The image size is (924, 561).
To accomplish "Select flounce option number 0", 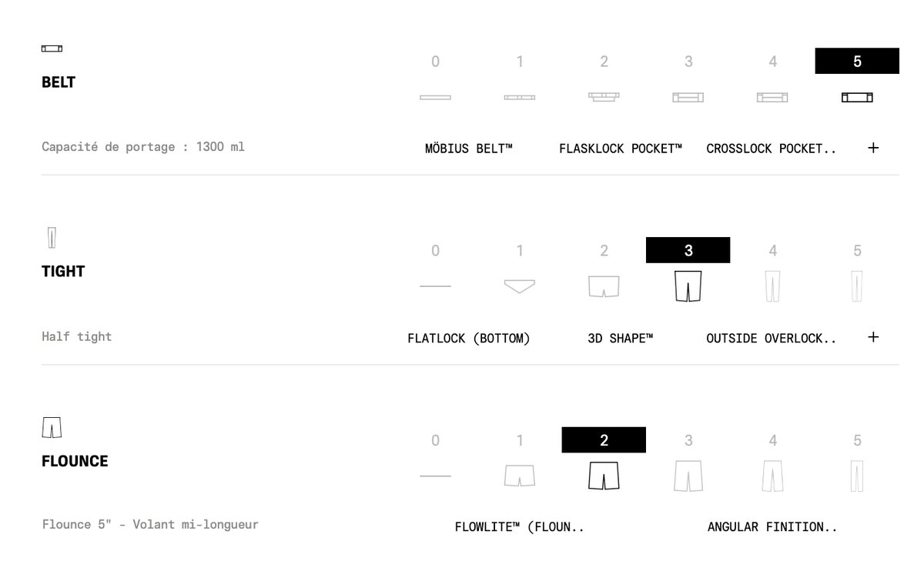I will coord(435,440).
